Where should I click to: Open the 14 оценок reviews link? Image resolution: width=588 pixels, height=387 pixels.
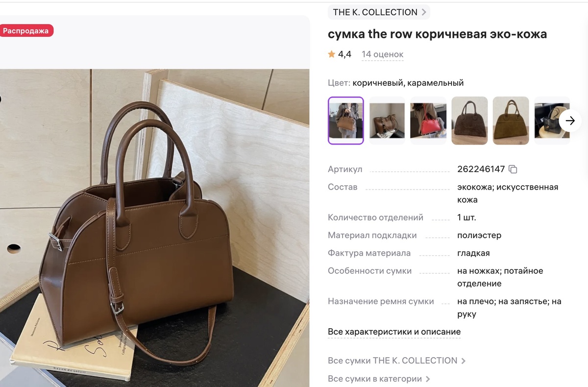point(383,54)
